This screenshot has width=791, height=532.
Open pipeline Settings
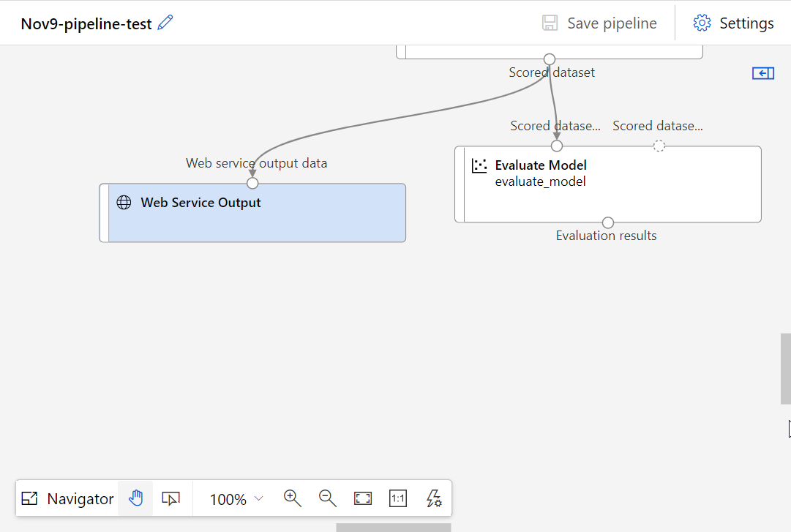click(x=733, y=23)
